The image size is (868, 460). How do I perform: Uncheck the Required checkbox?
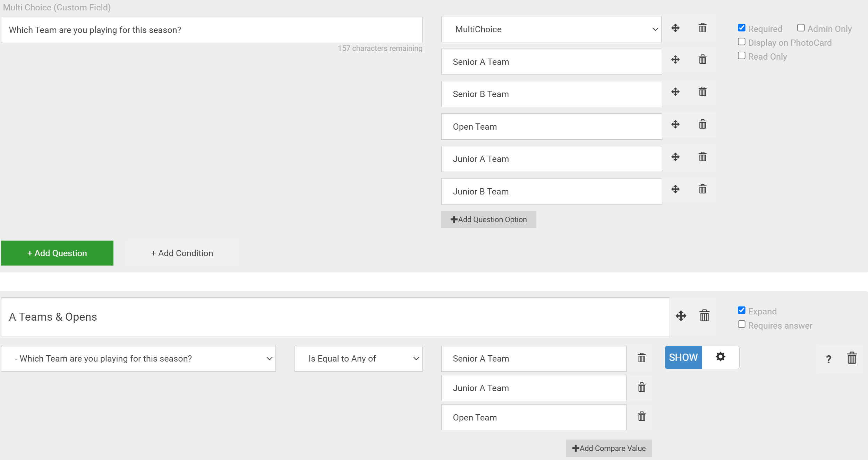coord(741,28)
